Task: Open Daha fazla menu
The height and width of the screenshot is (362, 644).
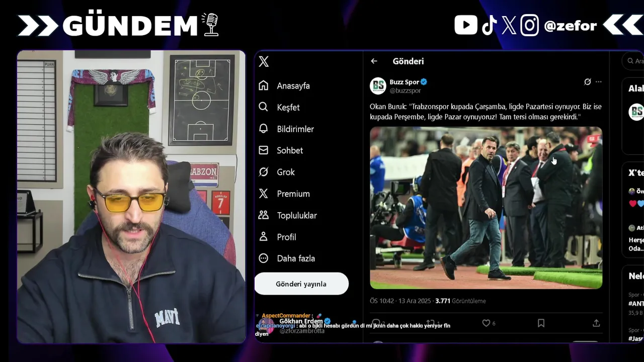Action: coord(287,258)
